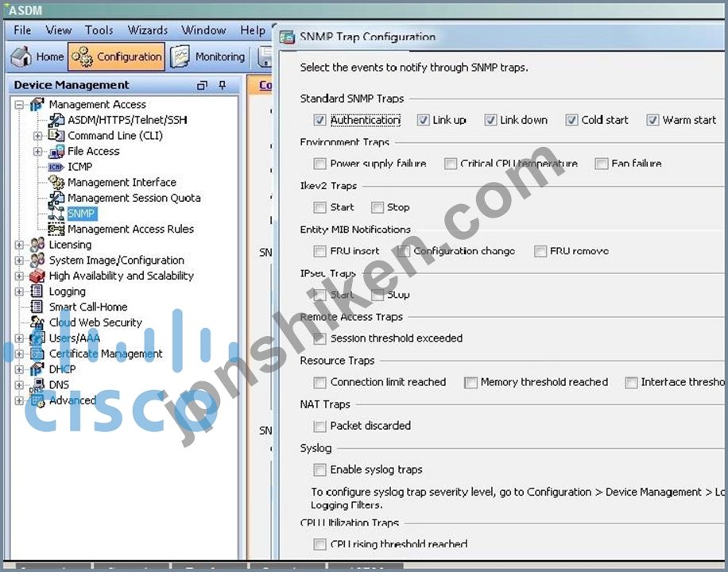Click the Logging icon in tree
The width and height of the screenshot is (728, 572).
pos(37,291)
